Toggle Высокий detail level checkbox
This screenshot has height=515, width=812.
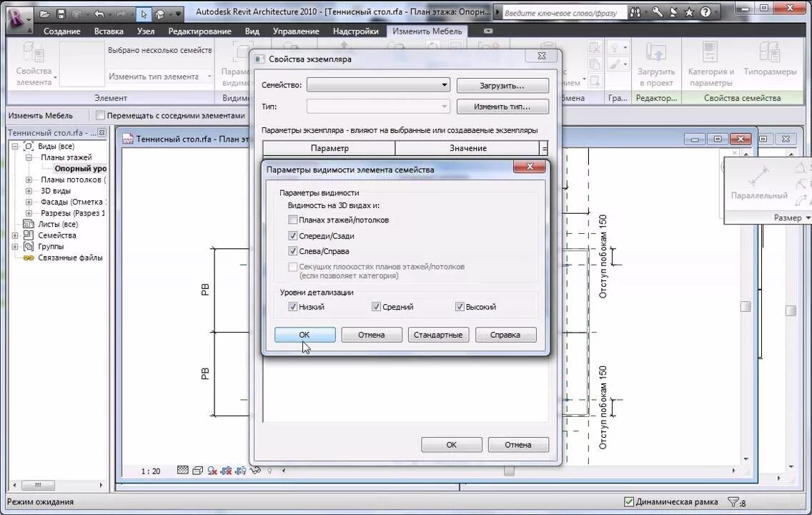[460, 307]
